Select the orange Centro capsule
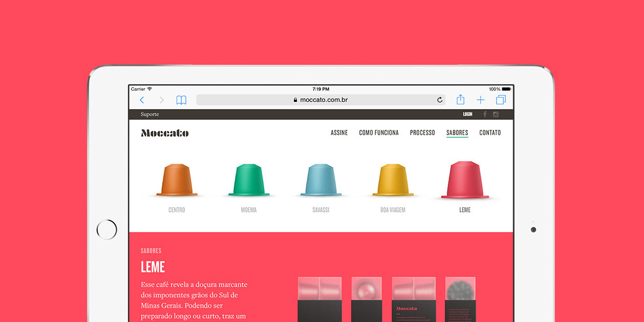The height and width of the screenshot is (322, 644). tap(177, 180)
